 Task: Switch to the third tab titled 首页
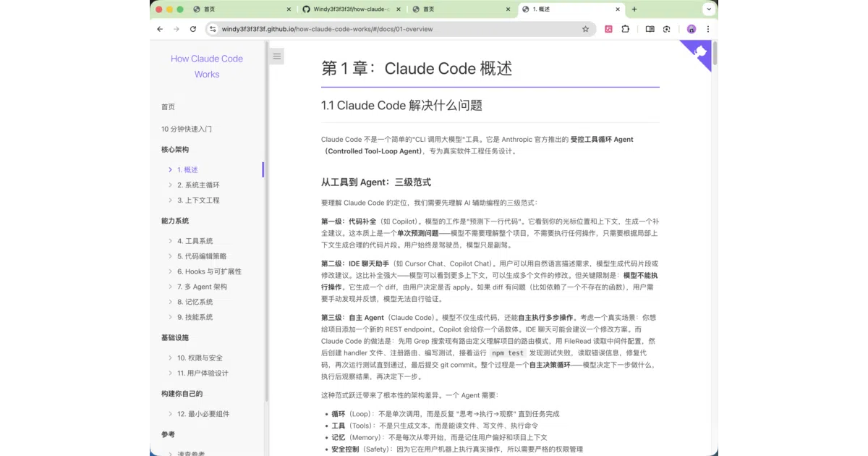[x=461, y=9]
